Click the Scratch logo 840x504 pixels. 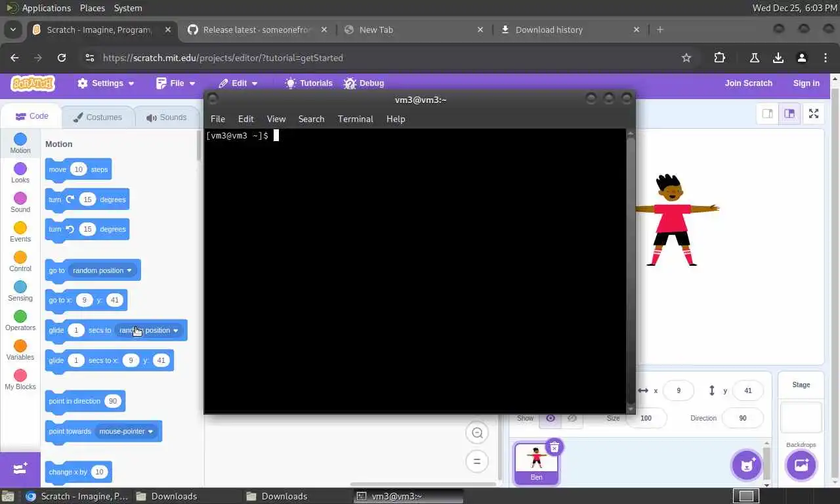pyautogui.click(x=33, y=83)
